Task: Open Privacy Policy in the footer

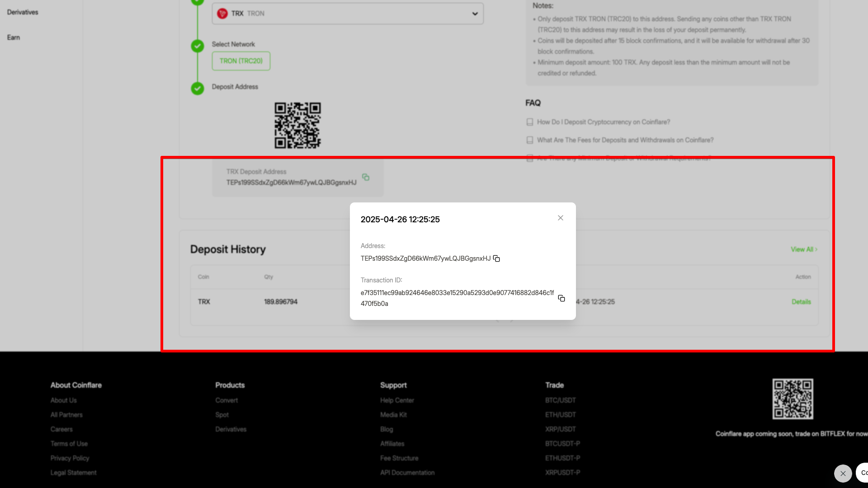Action: tap(70, 458)
